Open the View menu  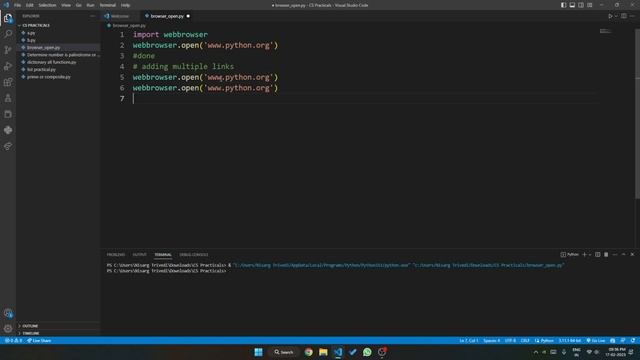[x=66, y=5]
